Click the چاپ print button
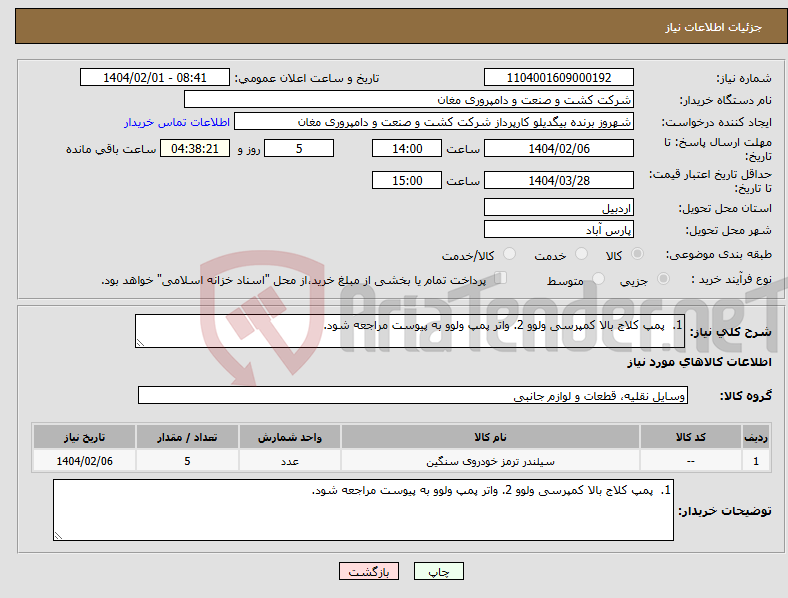Viewport: 788px width, 598px height. pyautogui.click(x=439, y=571)
